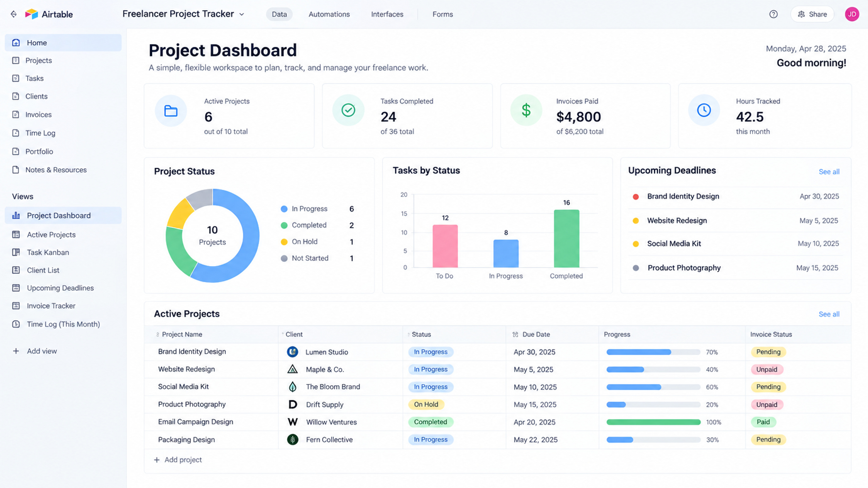This screenshot has height=488, width=868.
Task: Click the Drift Supply D logo
Action: (x=293, y=404)
